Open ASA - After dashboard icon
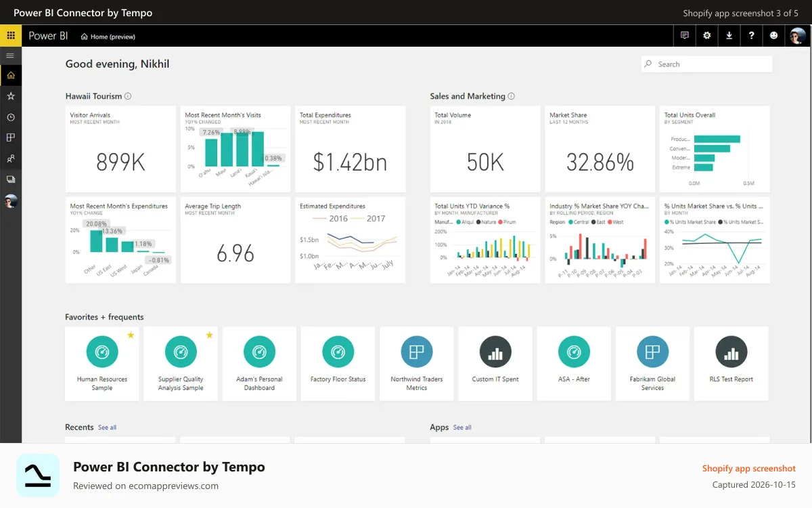812x508 pixels. click(574, 352)
